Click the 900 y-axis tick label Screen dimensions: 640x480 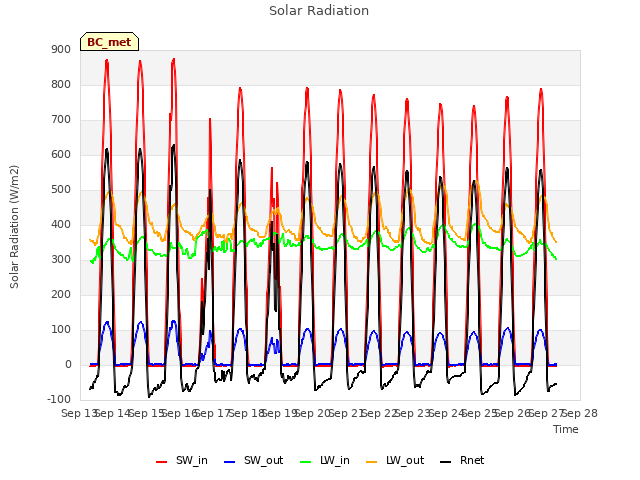pos(61,49)
